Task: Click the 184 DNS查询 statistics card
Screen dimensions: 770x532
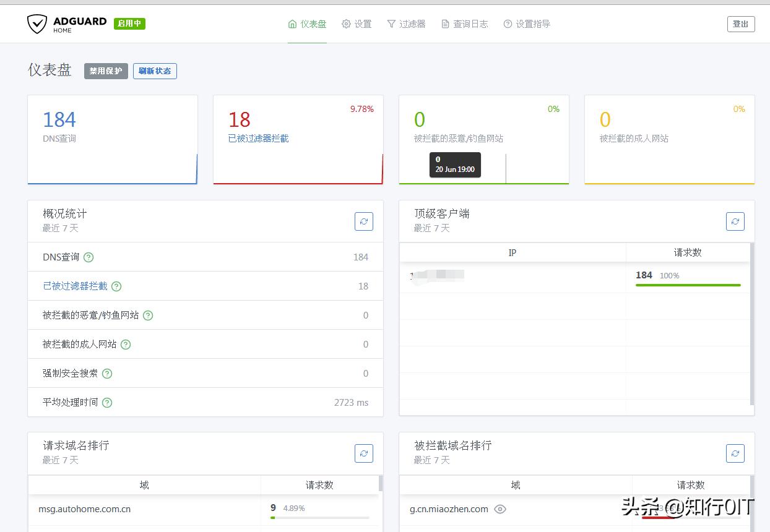Action: click(x=113, y=139)
